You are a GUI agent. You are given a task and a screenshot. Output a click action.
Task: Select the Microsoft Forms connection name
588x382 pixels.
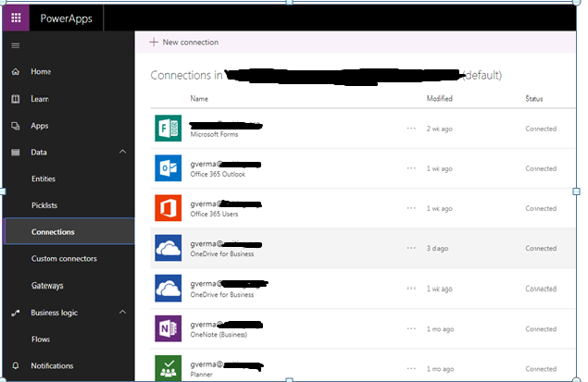(226, 125)
